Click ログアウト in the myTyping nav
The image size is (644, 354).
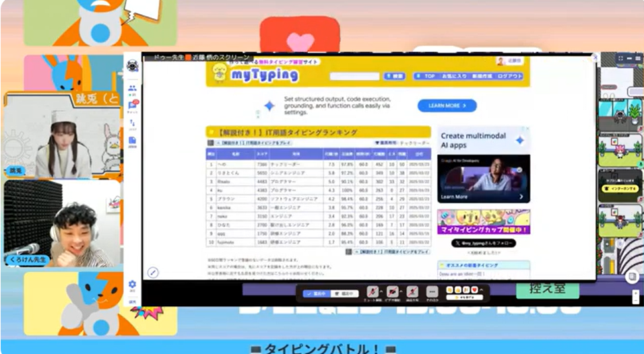point(509,76)
